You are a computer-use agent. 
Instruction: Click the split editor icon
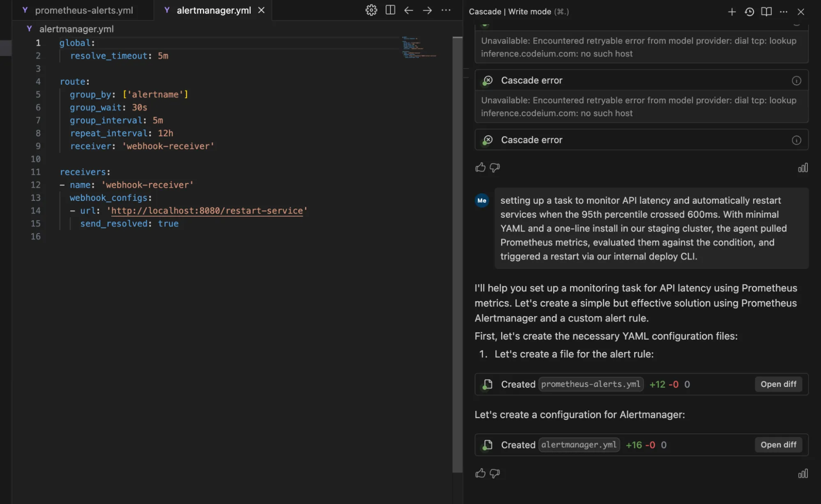390,10
